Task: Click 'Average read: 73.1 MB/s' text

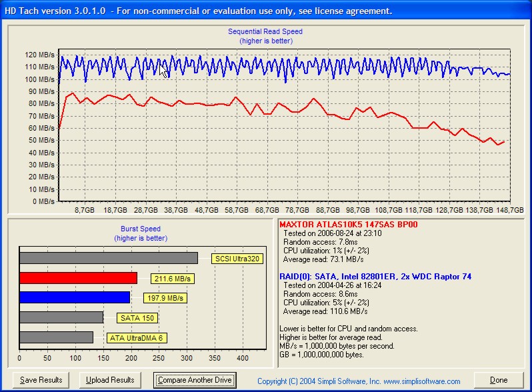Action: tap(323, 259)
